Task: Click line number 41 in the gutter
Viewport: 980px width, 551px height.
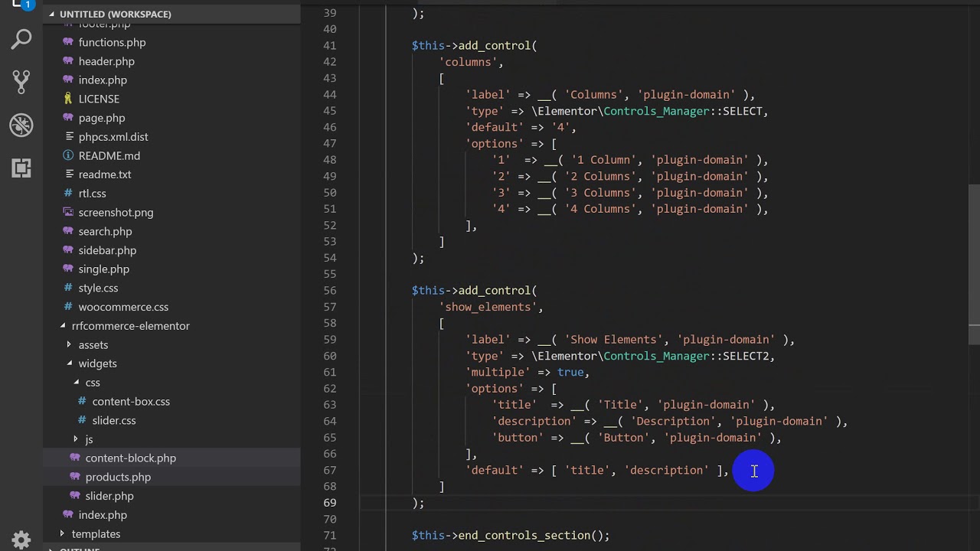Action: (x=330, y=46)
